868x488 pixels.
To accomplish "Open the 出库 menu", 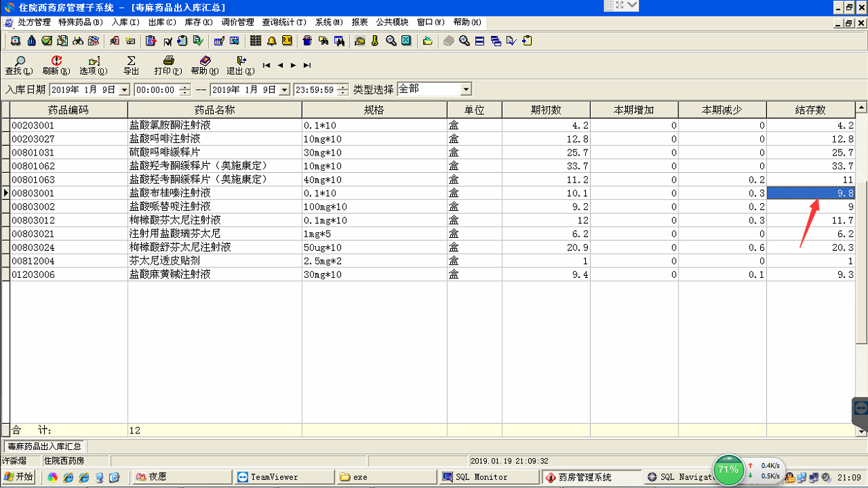I will point(162,22).
